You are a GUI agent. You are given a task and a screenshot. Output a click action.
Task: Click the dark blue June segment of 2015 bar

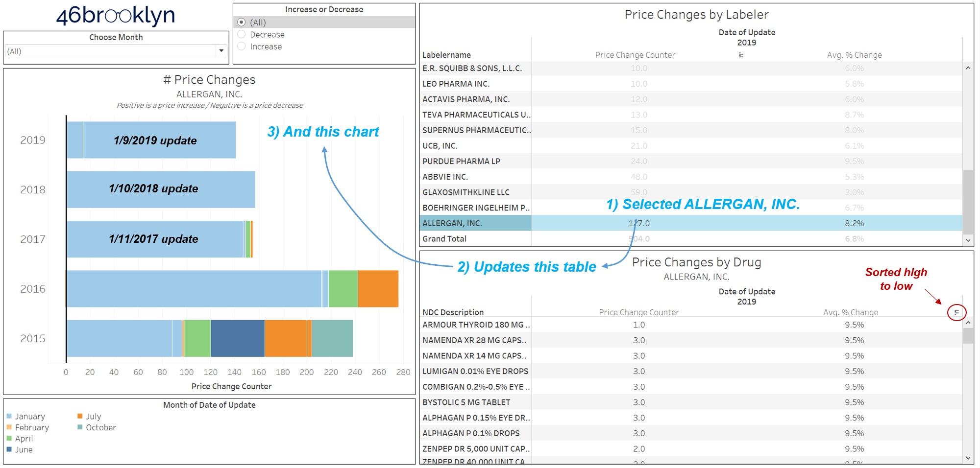238,338
